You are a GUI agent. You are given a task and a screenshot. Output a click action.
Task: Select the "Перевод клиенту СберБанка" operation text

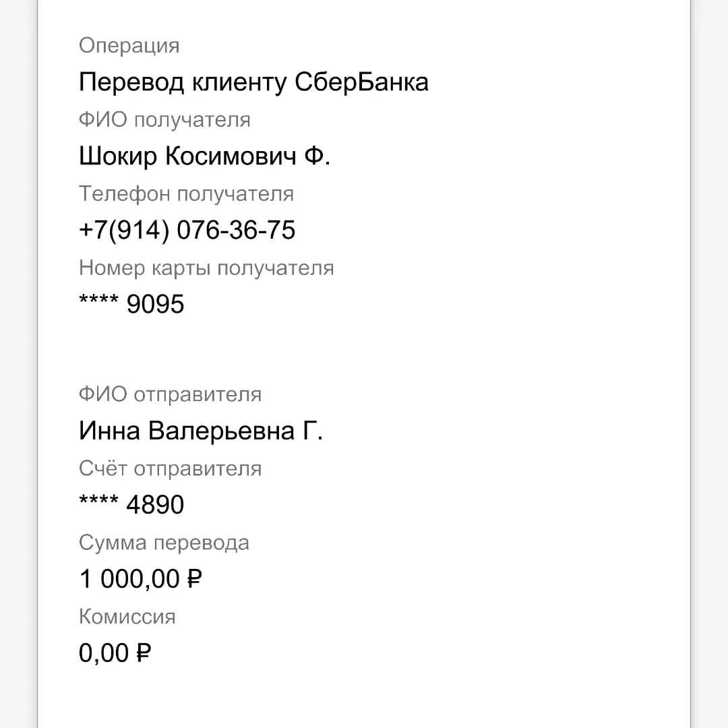[253, 83]
